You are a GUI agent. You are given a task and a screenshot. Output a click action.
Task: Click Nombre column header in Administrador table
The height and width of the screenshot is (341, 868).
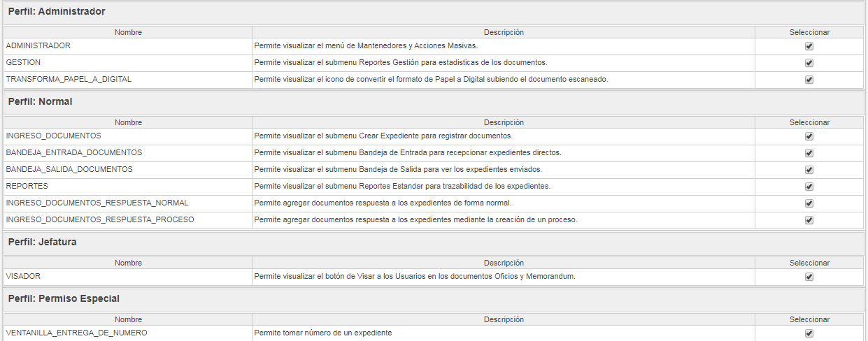128,32
